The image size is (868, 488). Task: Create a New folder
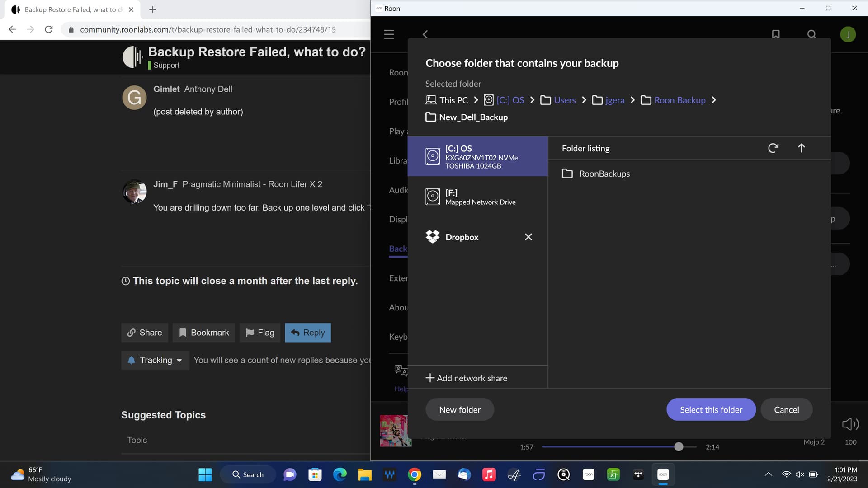(x=460, y=410)
